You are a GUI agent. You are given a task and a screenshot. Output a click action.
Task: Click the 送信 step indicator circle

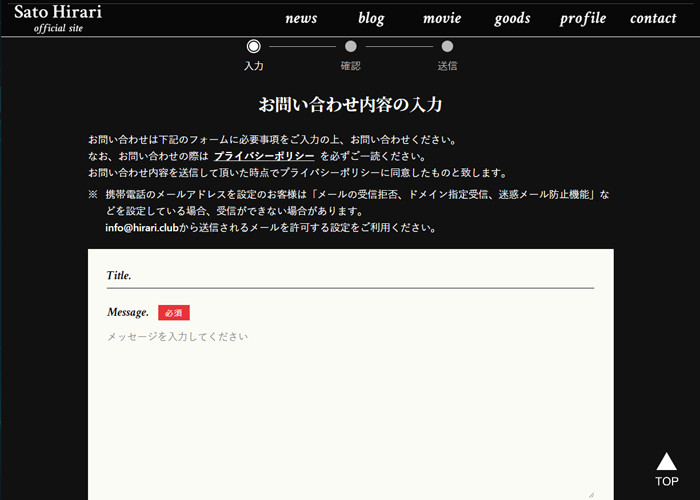coord(447,46)
